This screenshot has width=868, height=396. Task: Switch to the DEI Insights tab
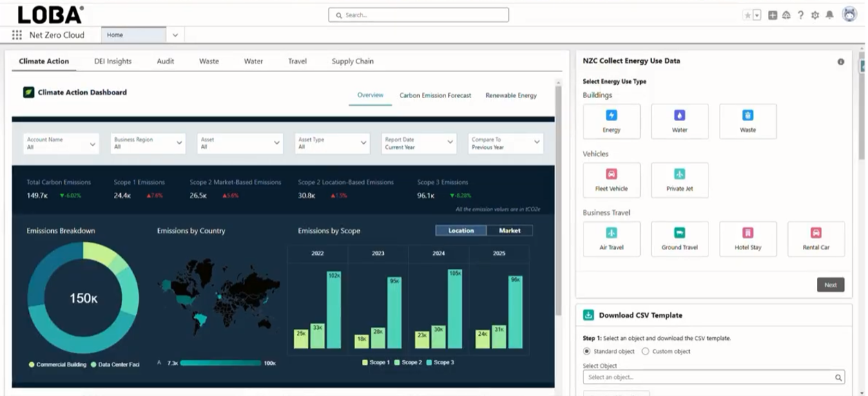point(113,62)
